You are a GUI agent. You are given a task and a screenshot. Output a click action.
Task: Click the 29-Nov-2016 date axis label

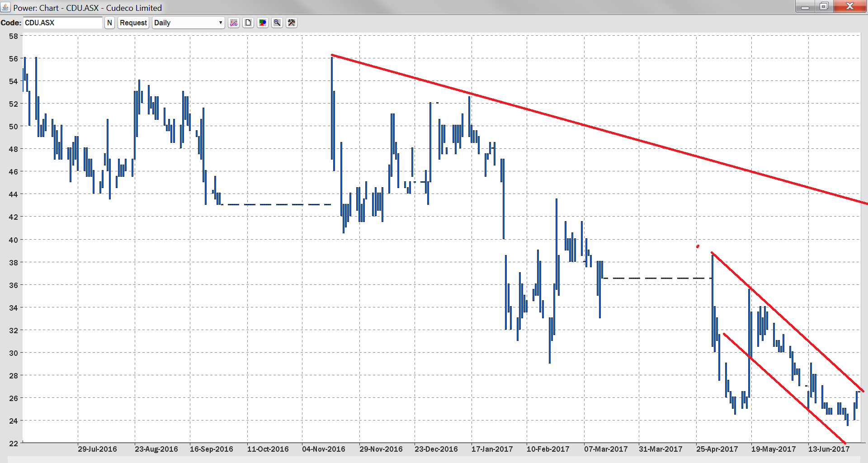tap(381, 449)
